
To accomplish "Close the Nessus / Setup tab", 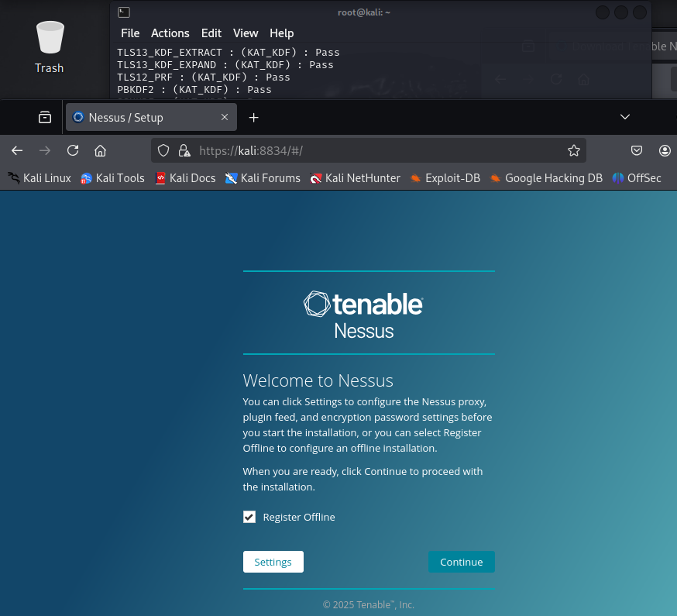I will tap(225, 117).
